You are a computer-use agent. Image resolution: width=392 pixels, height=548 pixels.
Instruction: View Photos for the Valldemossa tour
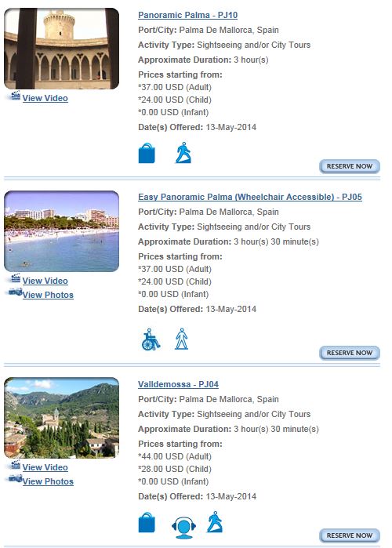(48, 481)
